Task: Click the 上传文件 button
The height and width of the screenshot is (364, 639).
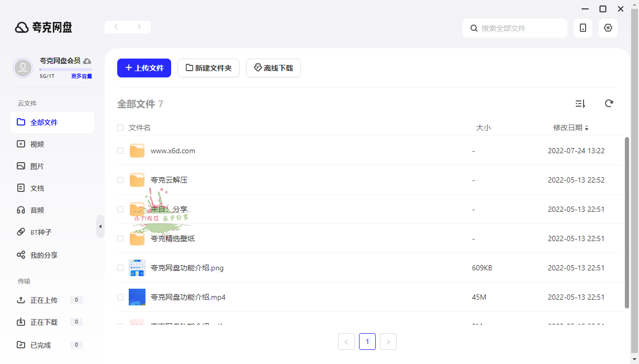Action: click(144, 68)
